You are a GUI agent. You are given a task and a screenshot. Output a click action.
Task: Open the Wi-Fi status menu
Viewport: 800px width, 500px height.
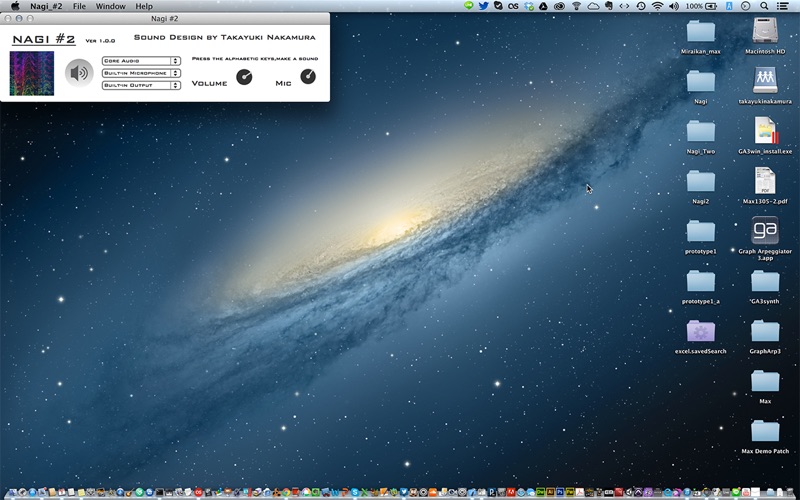658,6
